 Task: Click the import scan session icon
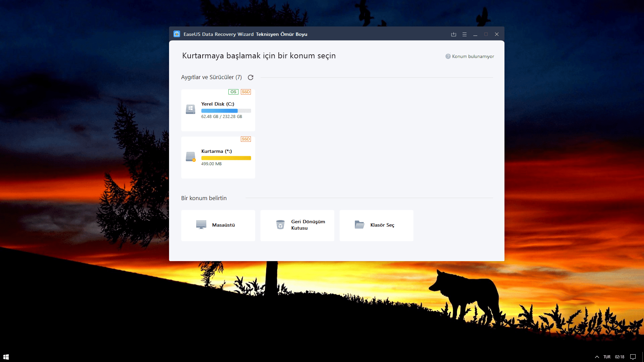click(453, 34)
